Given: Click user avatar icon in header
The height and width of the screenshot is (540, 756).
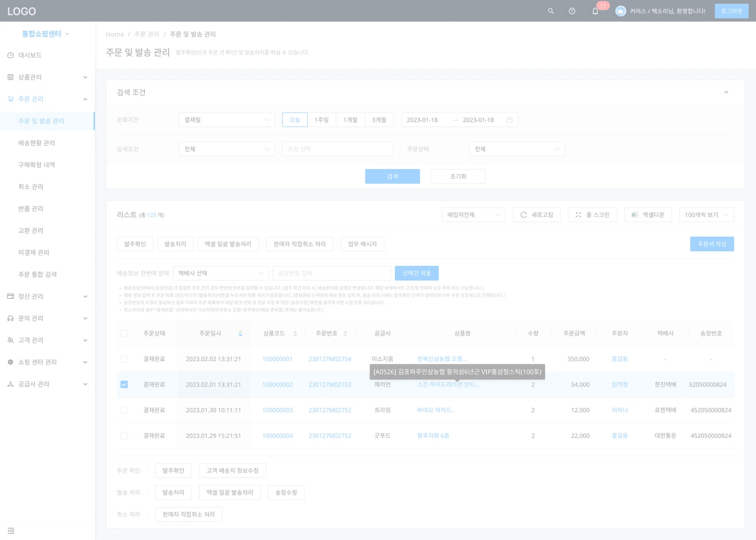Looking at the screenshot, I should click(621, 11).
